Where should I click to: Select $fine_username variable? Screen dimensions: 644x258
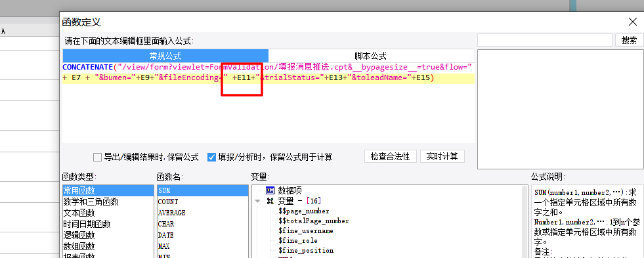(305, 230)
